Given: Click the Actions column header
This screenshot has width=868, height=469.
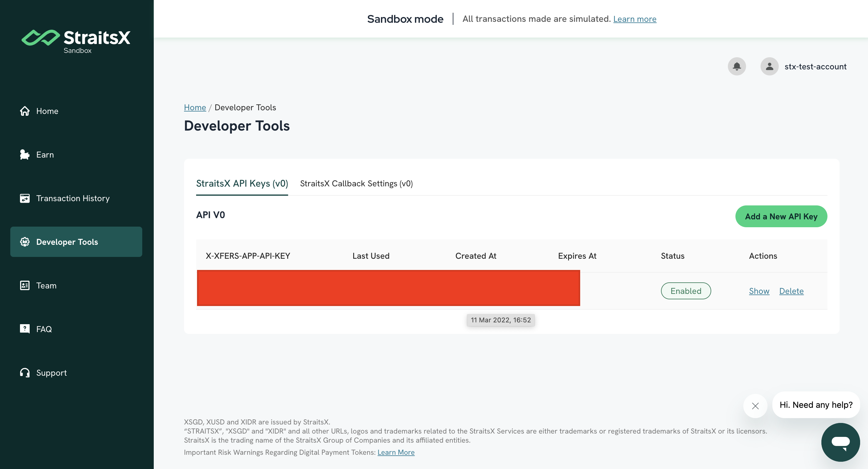Looking at the screenshot, I should 763,256.
